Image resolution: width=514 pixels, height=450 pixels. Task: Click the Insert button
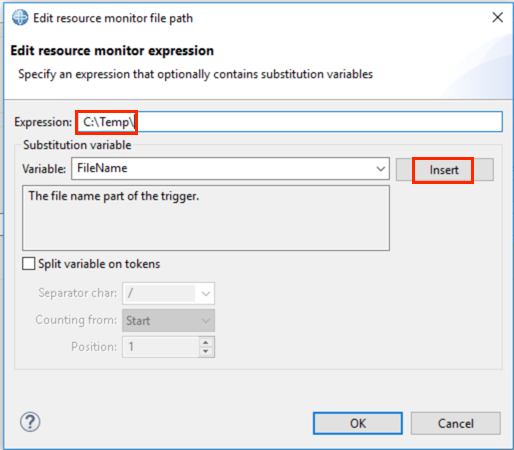(x=444, y=170)
